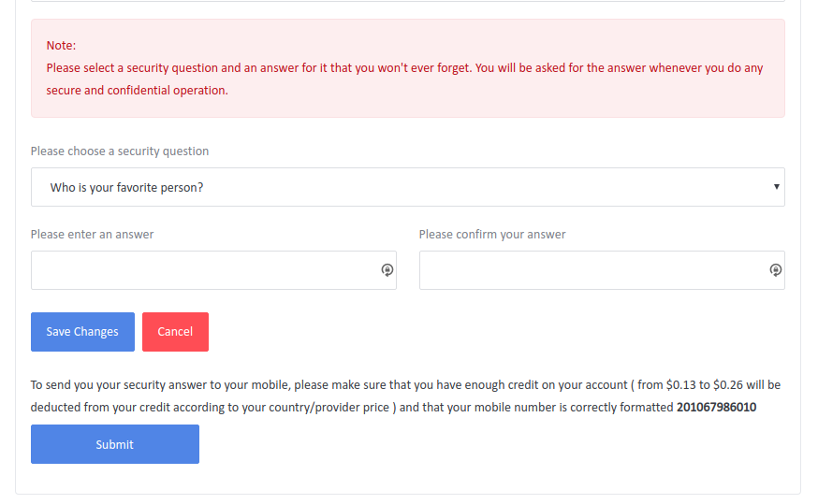Click the key icon inside the answer field
The image size is (818, 504).
click(x=387, y=270)
